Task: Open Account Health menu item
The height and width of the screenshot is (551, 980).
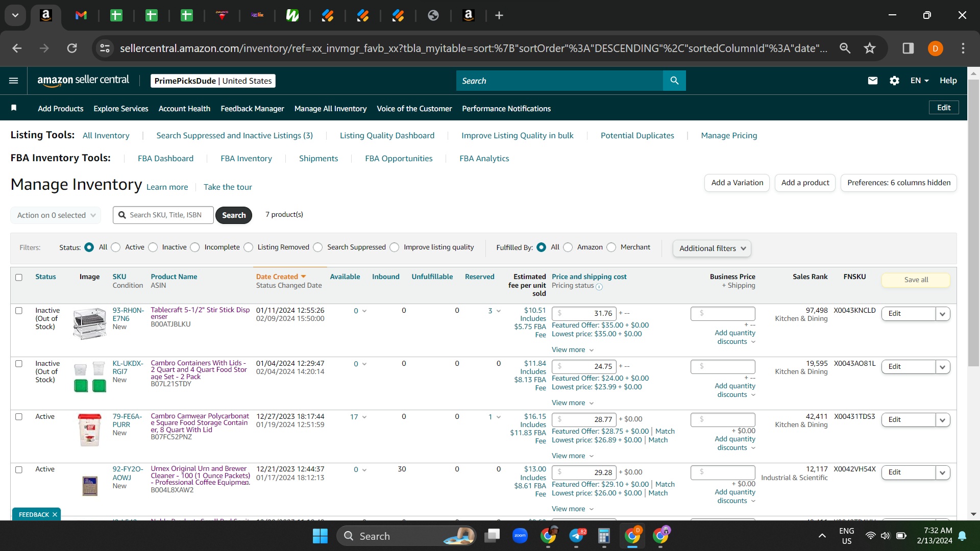Action: (184, 109)
